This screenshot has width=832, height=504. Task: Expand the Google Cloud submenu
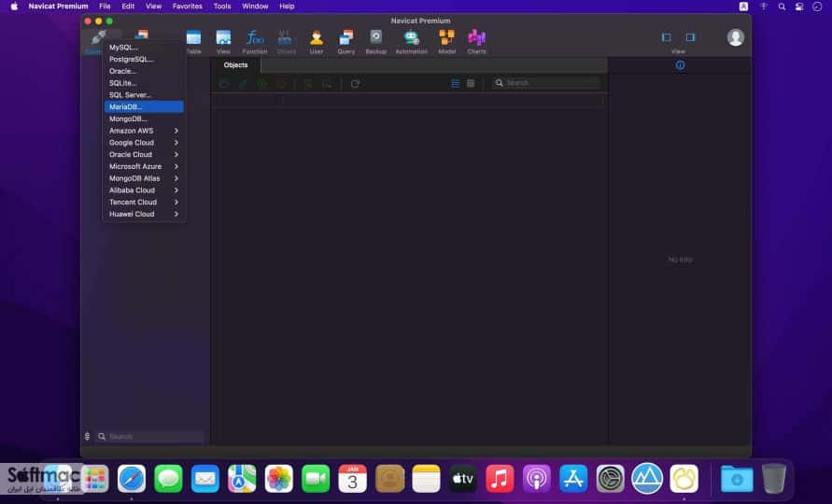[x=144, y=143]
